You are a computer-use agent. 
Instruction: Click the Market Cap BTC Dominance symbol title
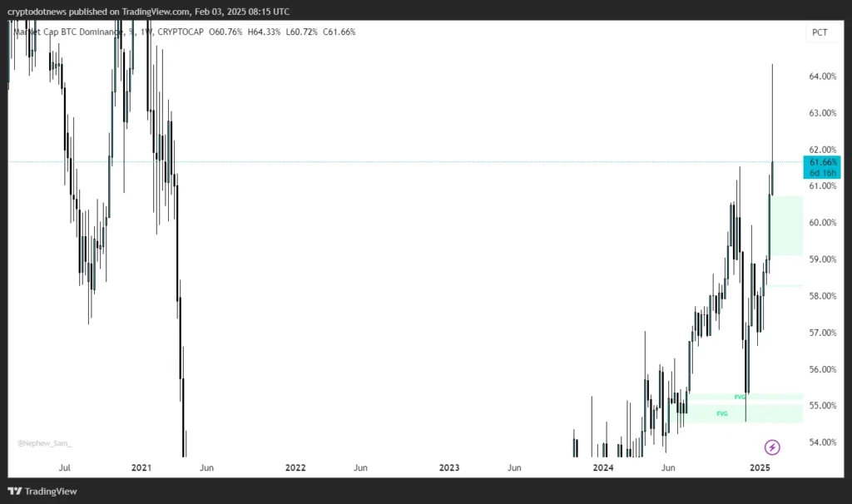click(x=67, y=32)
